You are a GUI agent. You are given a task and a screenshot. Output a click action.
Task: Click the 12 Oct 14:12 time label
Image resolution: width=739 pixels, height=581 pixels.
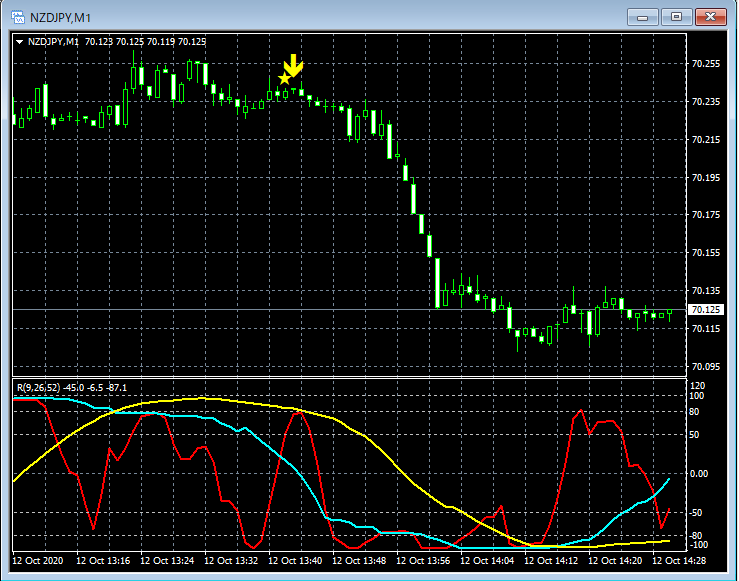click(551, 561)
